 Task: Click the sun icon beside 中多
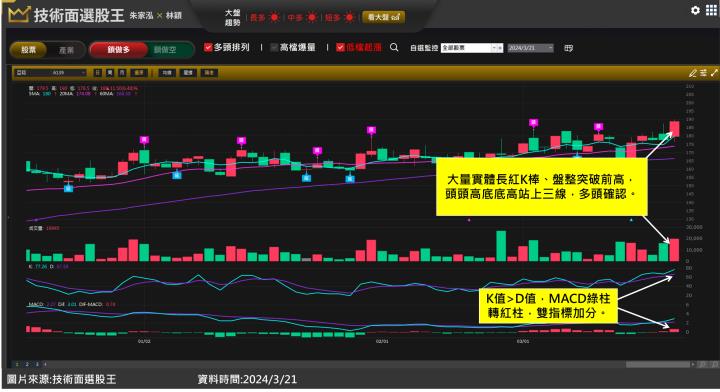click(x=312, y=17)
